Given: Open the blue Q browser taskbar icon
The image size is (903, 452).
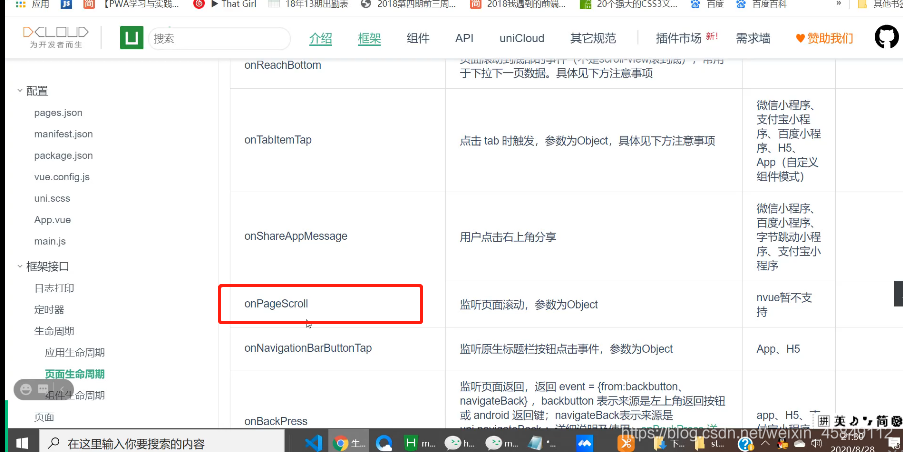Looking at the screenshot, I should pos(384,443).
